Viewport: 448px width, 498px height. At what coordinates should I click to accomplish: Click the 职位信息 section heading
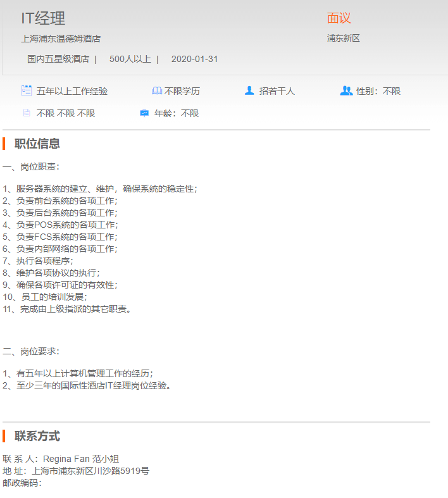pyautogui.click(x=37, y=144)
